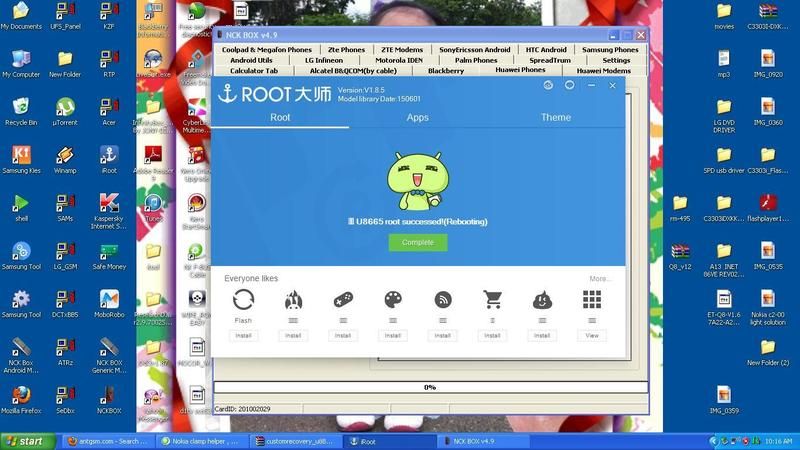The image size is (800, 450).
Task: Click the green Android mascot image
Action: tap(417, 176)
